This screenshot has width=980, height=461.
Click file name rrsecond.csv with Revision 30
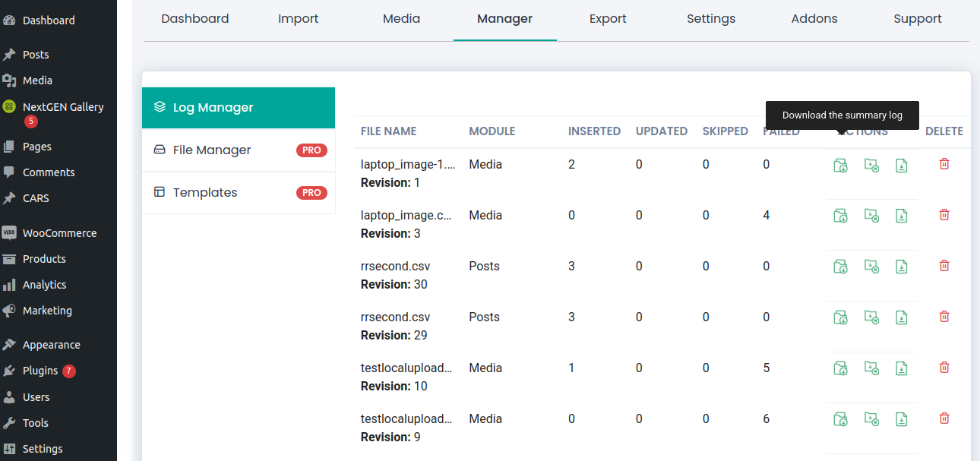[x=396, y=267]
